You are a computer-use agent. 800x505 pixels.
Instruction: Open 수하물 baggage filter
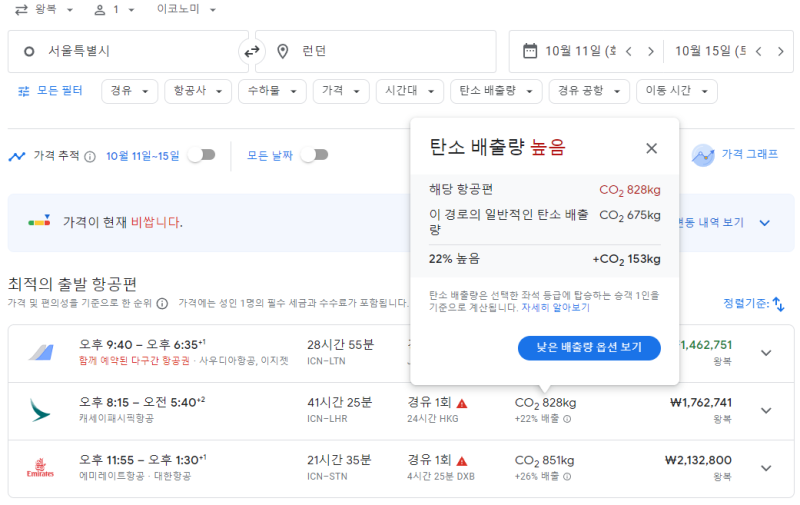point(272,91)
